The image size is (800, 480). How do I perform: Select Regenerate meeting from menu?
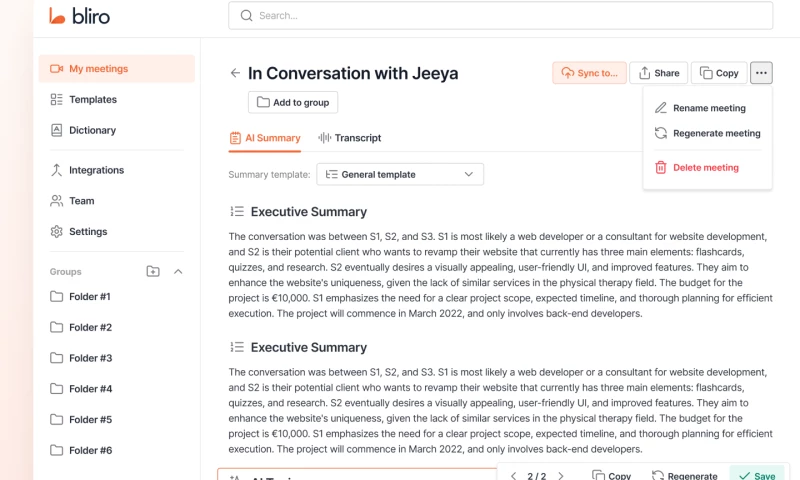(707, 133)
